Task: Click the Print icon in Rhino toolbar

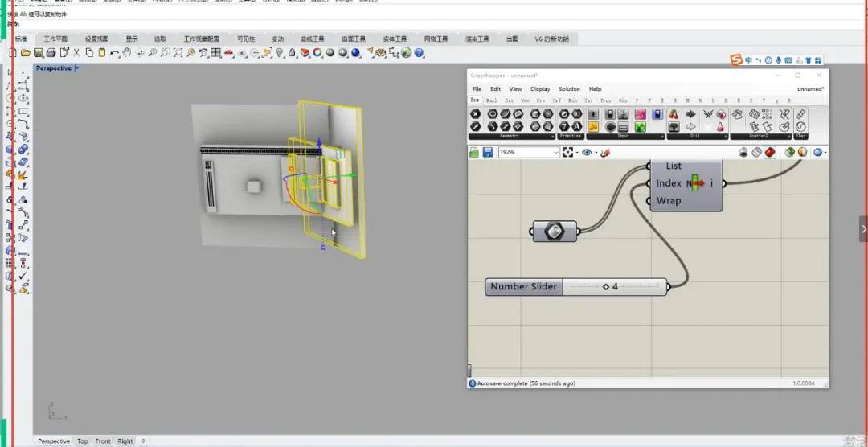Action: tap(51, 52)
